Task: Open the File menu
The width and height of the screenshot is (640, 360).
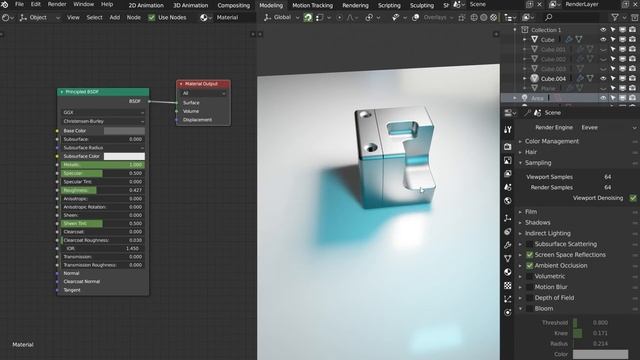Action: tap(19, 4)
